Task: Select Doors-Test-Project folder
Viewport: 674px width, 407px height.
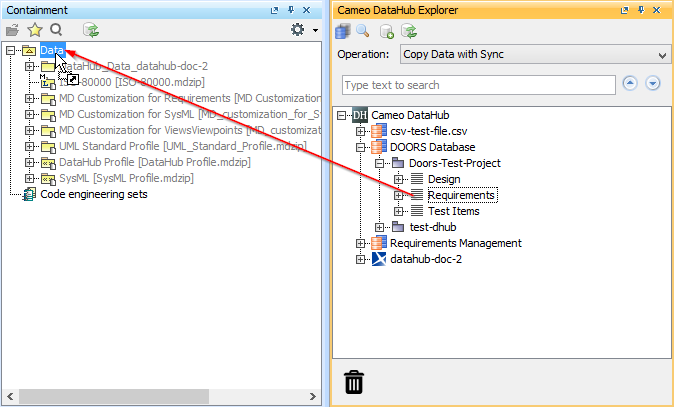Action: [455, 163]
